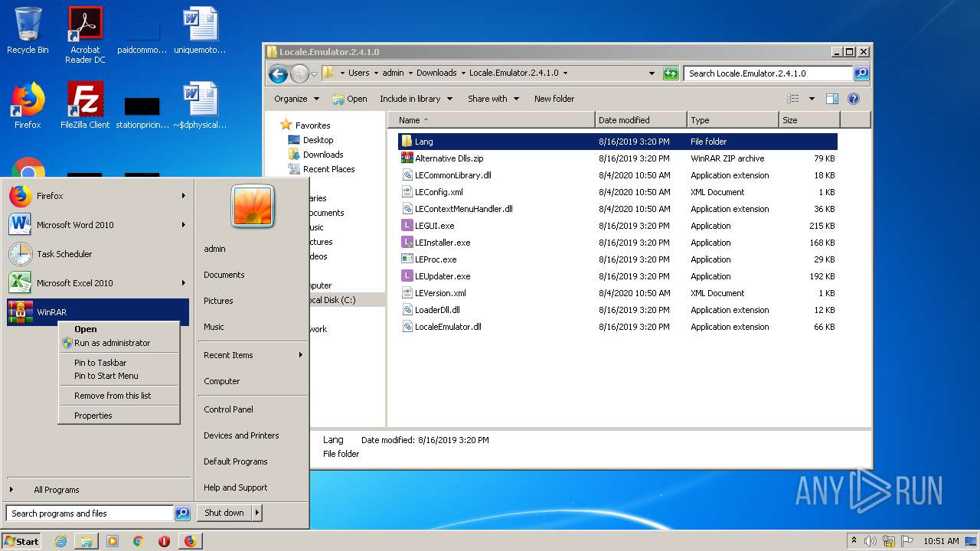Screen dimensions: 980x551
Task: Open Microsoft Word 2010 from Start menu
Action: (97, 225)
